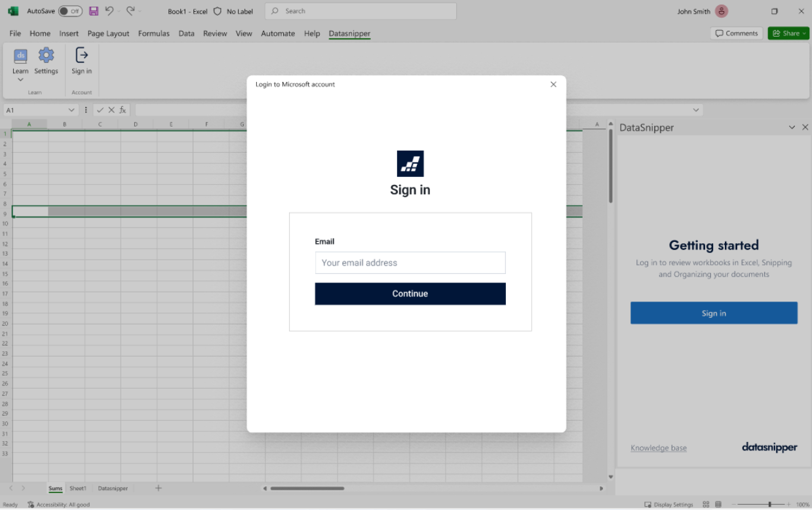Image resolution: width=812 pixels, height=510 pixels.
Task: Expand the Learn dropdown chevron
Action: coord(20,79)
